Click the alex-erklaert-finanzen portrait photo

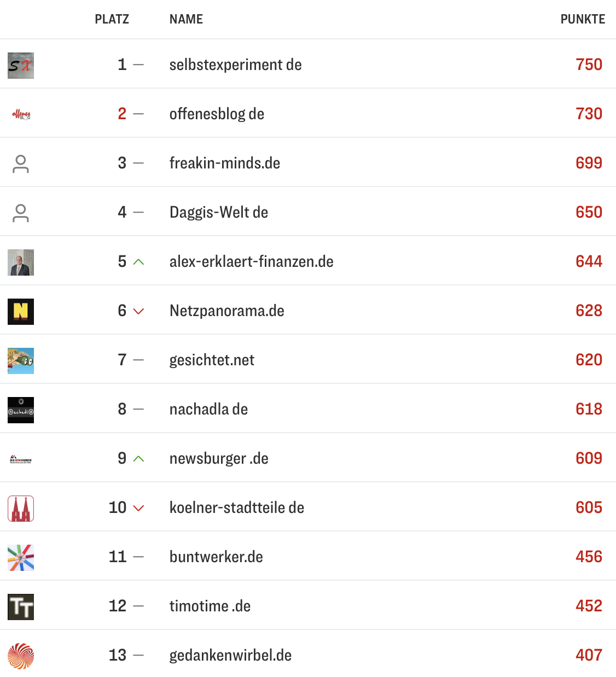[21, 262]
